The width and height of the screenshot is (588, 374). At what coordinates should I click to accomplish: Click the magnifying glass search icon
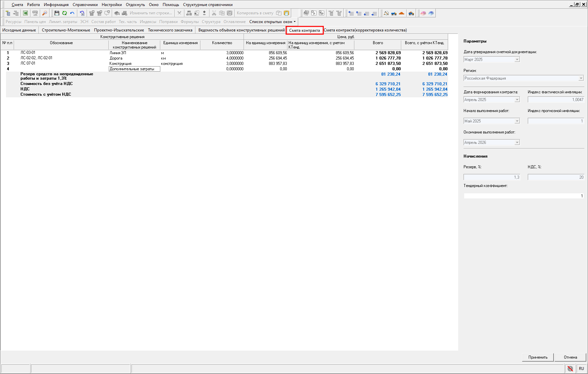click(x=45, y=13)
